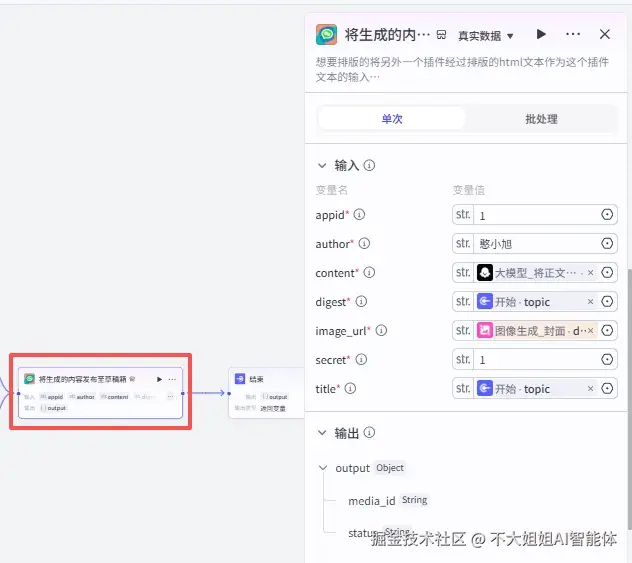Screen dimensions: 632x563
Task: Click the appid value input field
Action: [x=536, y=215]
